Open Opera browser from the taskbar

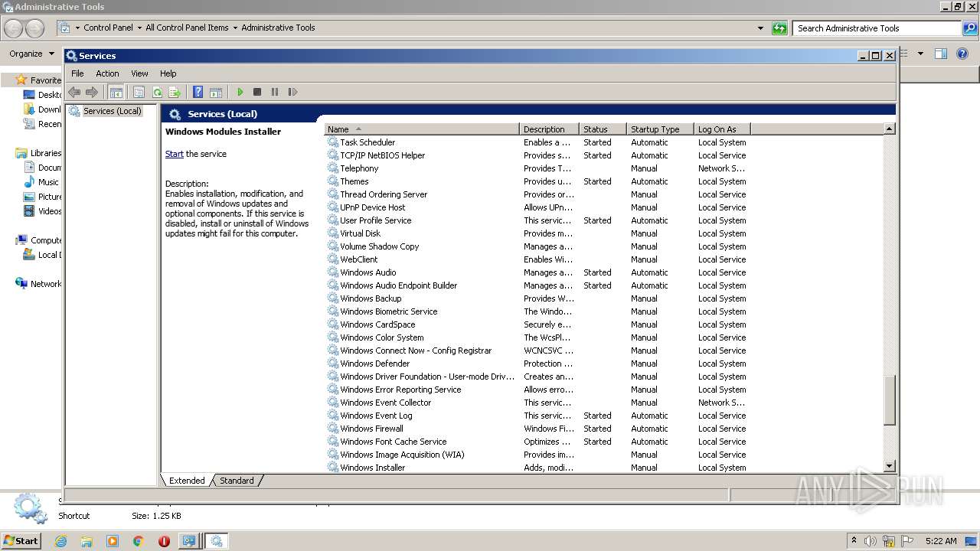[x=164, y=541]
